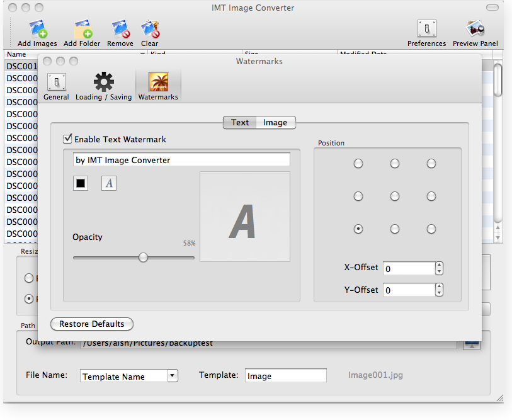
Task: Select center watermark position
Action: pyautogui.click(x=395, y=196)
